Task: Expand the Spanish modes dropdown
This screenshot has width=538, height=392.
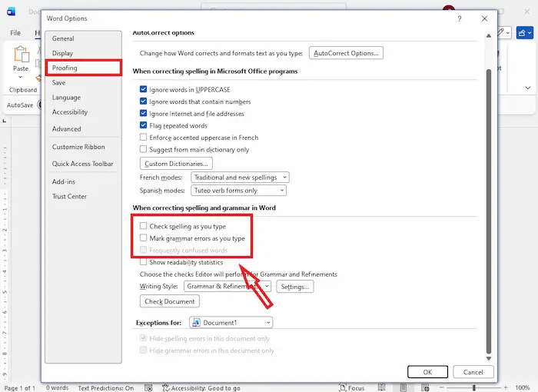Action: [x=238, y=191]
